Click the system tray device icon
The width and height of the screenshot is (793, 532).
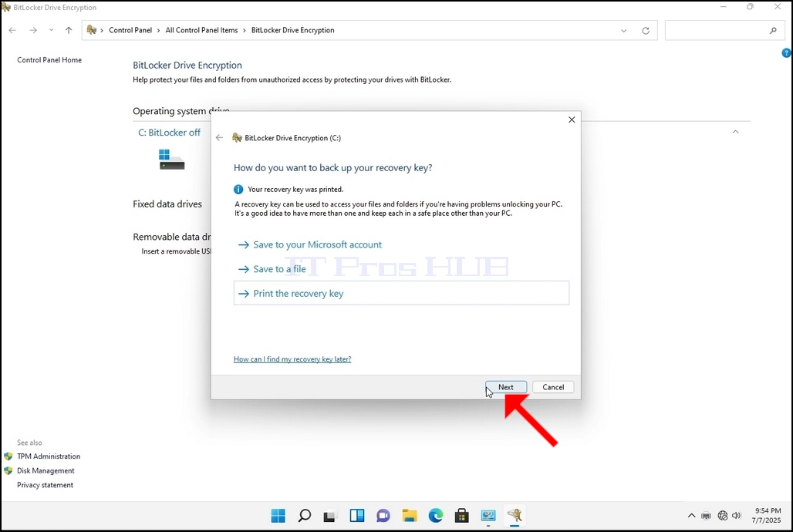pos(707,516)
